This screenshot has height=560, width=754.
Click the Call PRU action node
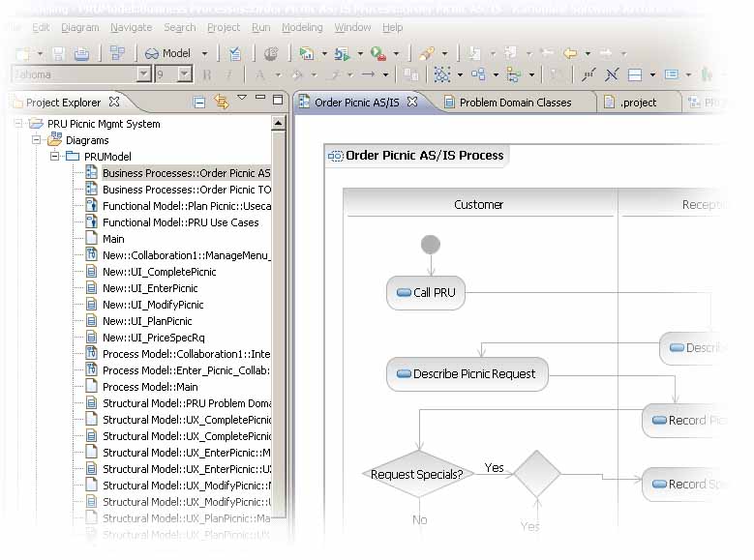[x=426, y=292]
